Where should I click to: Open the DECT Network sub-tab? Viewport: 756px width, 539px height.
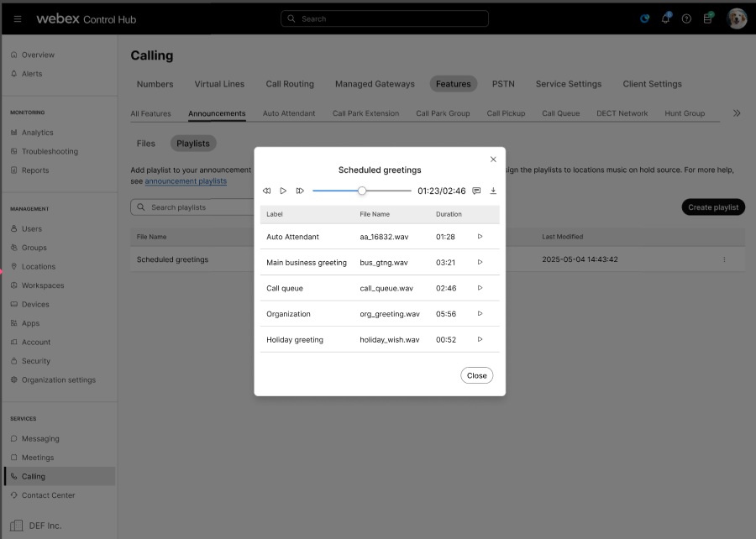pos(622,113)
